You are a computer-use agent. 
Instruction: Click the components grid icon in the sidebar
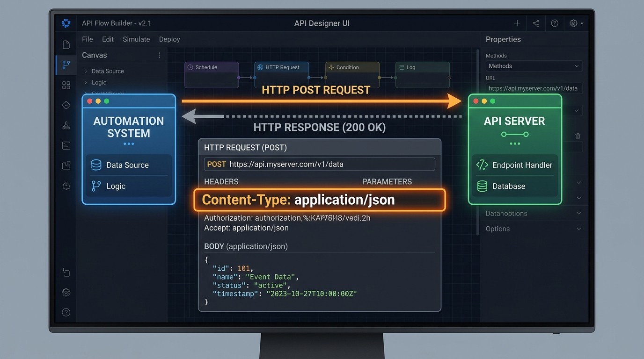point(66,85)
